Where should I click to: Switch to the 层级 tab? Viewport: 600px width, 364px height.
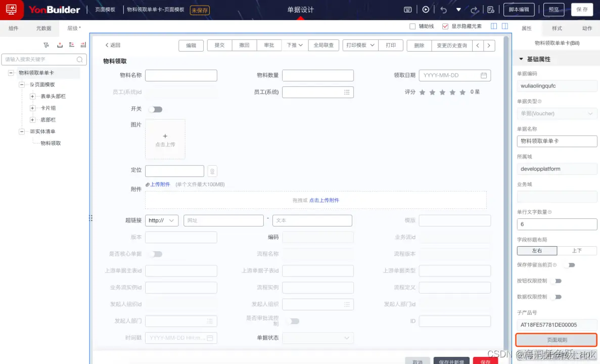click(73, 28)
